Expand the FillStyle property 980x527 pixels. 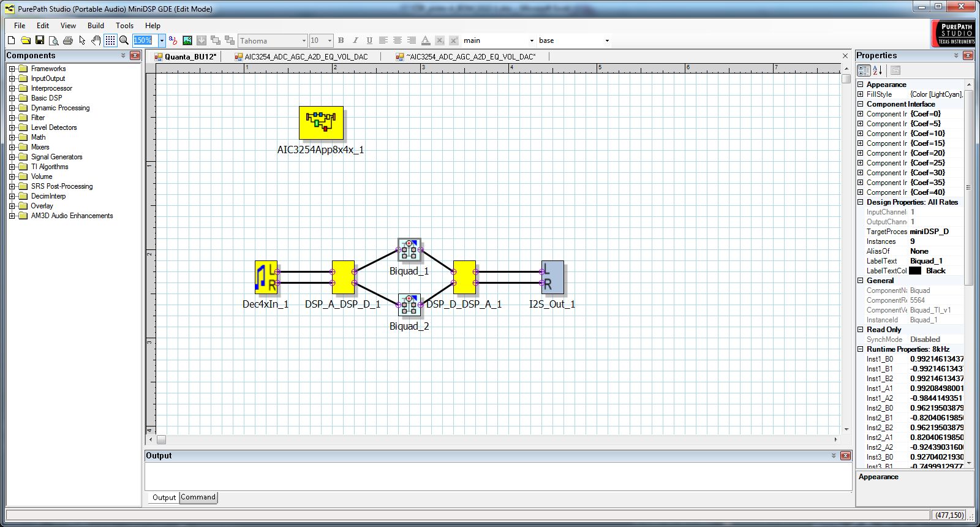coord(861,94)
